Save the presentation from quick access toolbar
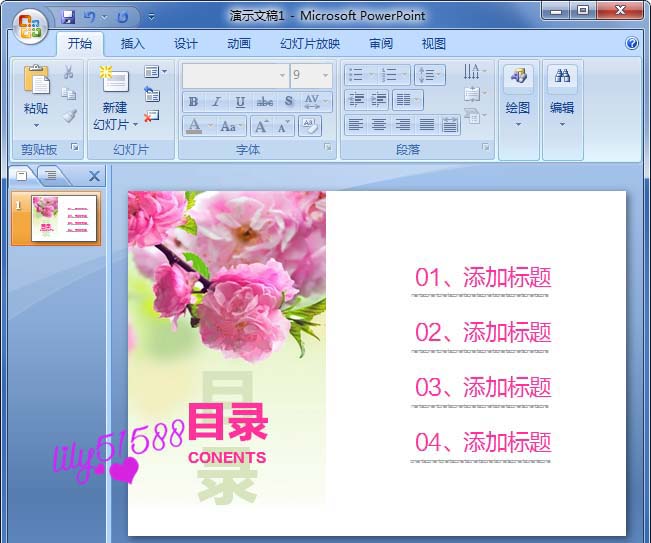Viewport: 651px width, 543px height. (x=68, y=17)
